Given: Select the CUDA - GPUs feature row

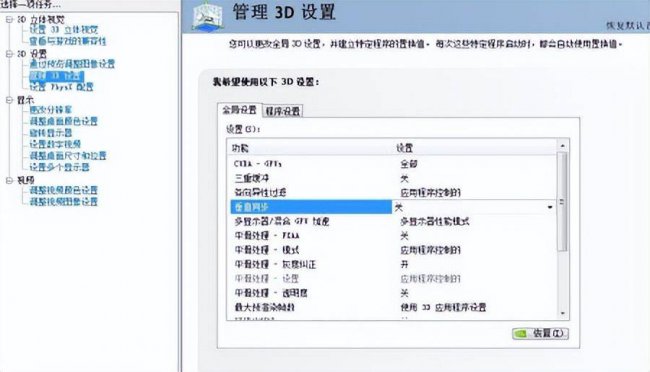Looking at the screenshot, I should point(392,164).
